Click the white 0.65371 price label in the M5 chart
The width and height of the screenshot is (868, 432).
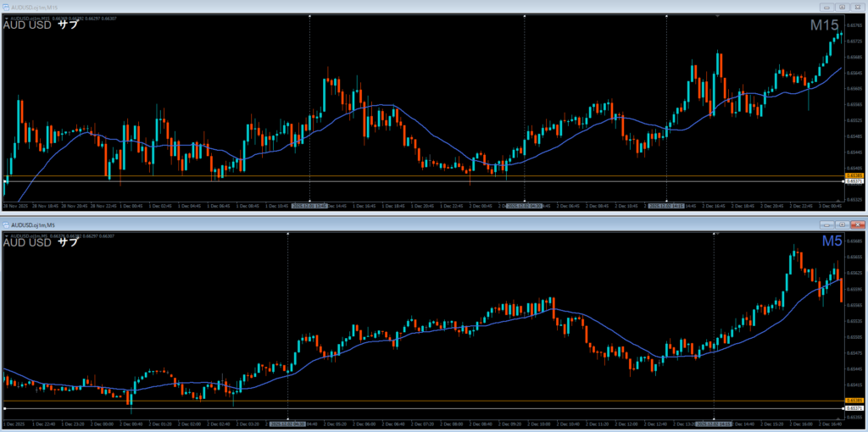pos(854,408)
